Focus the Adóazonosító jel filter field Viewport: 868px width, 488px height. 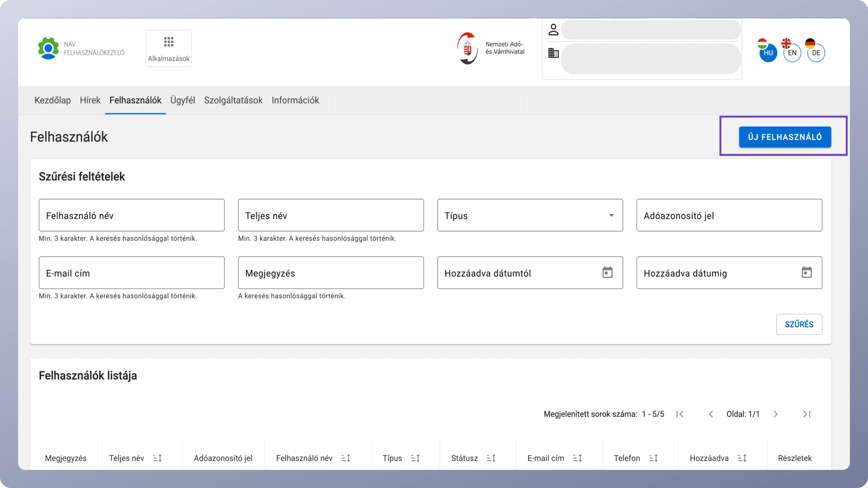click(x=729, y=215)
